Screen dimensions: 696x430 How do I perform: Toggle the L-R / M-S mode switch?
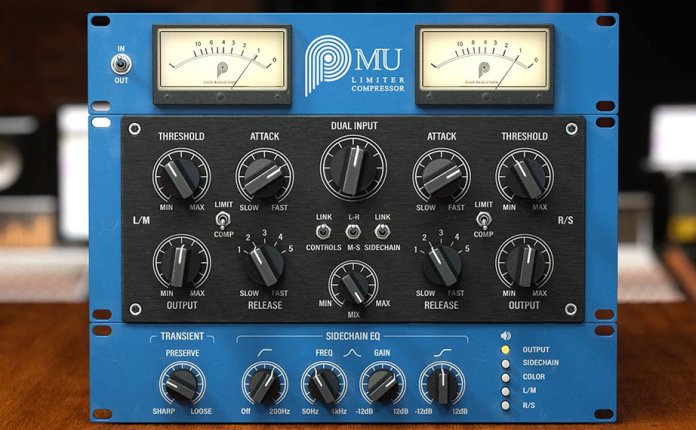[353, 232]
